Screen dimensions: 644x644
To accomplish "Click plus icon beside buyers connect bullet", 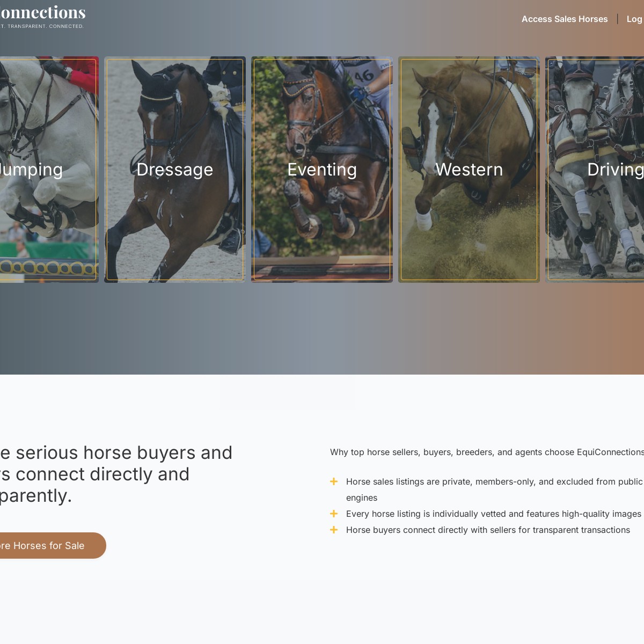I will click(x=334, y=530).
